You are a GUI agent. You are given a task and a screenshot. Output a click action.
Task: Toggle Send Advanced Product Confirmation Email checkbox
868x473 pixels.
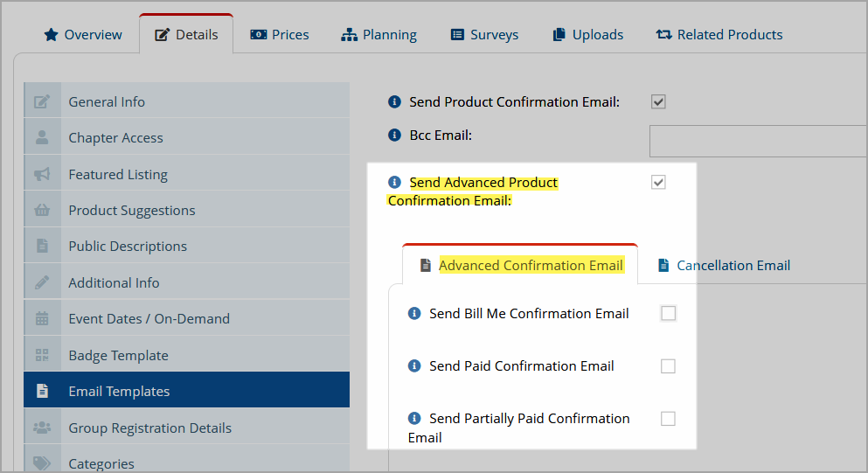[658, 182]
